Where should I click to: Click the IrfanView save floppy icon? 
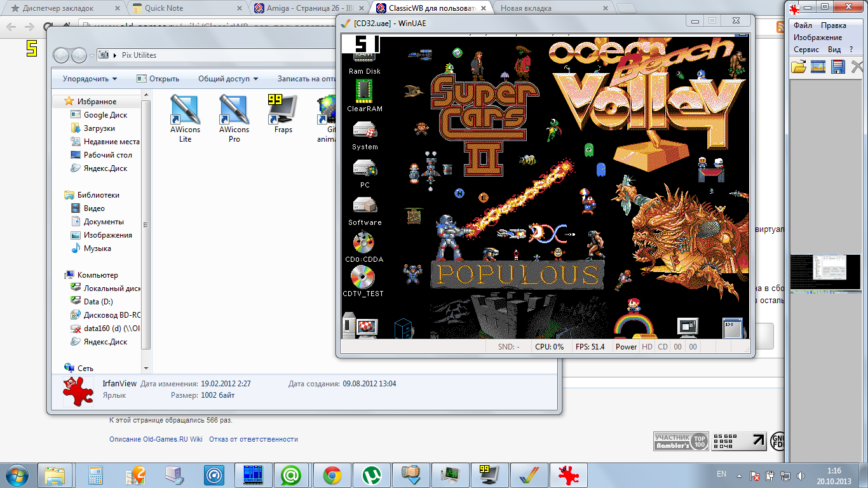click(837, 66)
